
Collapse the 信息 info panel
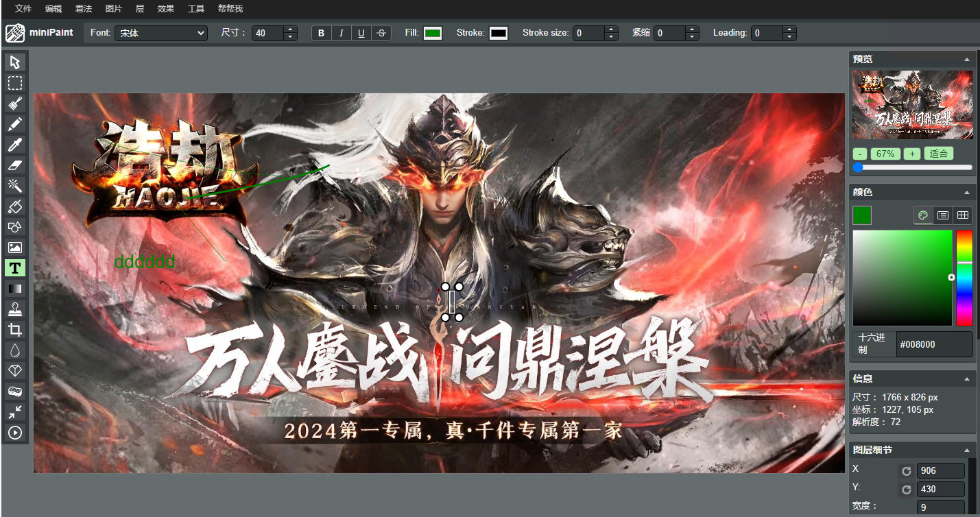pyautogui.click(x=966, y=378)
